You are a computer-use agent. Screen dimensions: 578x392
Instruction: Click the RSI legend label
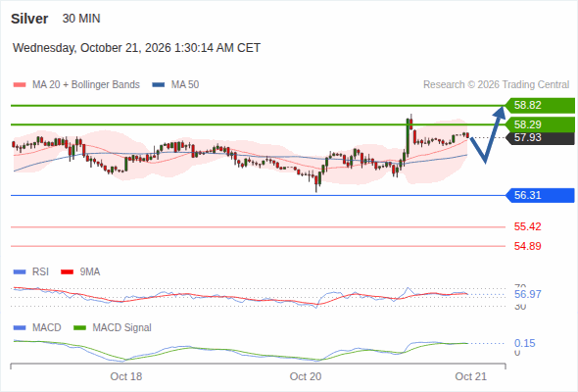40,272
